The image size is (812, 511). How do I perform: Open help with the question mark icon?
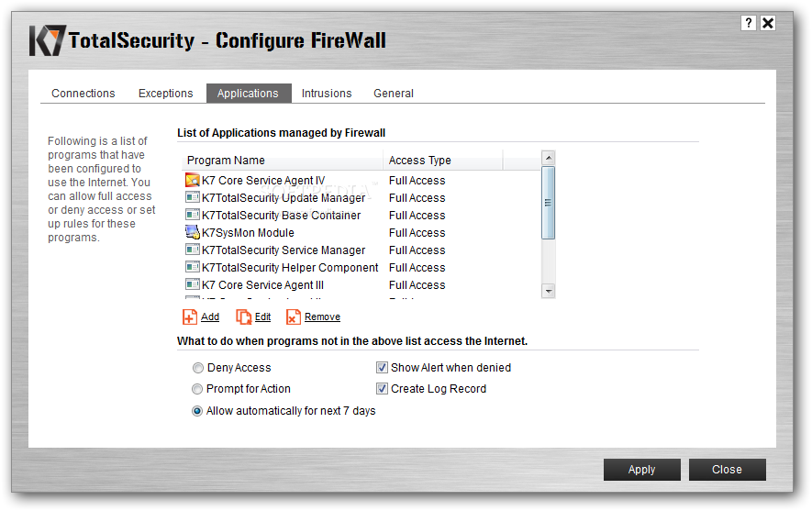click(x=749, y=23)
